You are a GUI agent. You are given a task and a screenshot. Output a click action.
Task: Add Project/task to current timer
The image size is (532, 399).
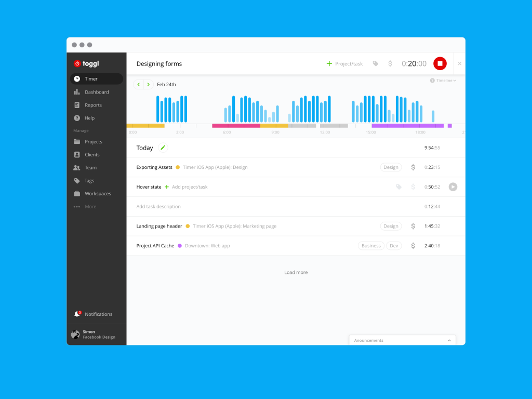(344, 63)
